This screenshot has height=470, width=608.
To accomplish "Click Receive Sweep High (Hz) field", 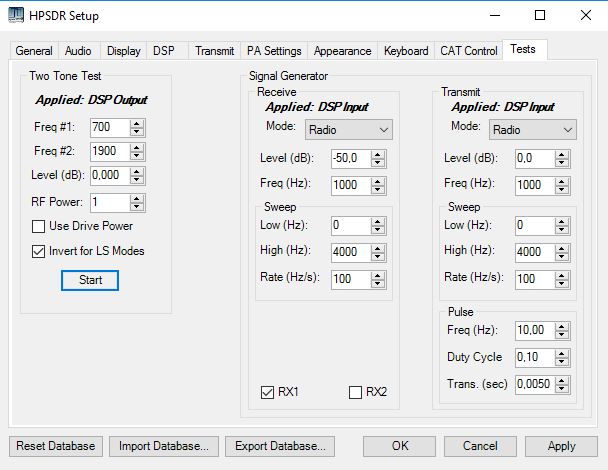I will coord(351,252).
